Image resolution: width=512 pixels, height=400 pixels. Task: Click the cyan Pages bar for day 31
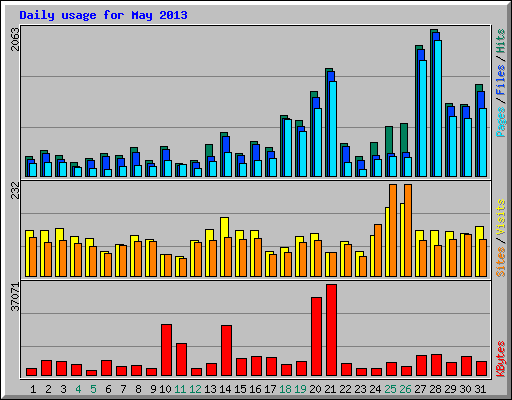coord(483,142)
